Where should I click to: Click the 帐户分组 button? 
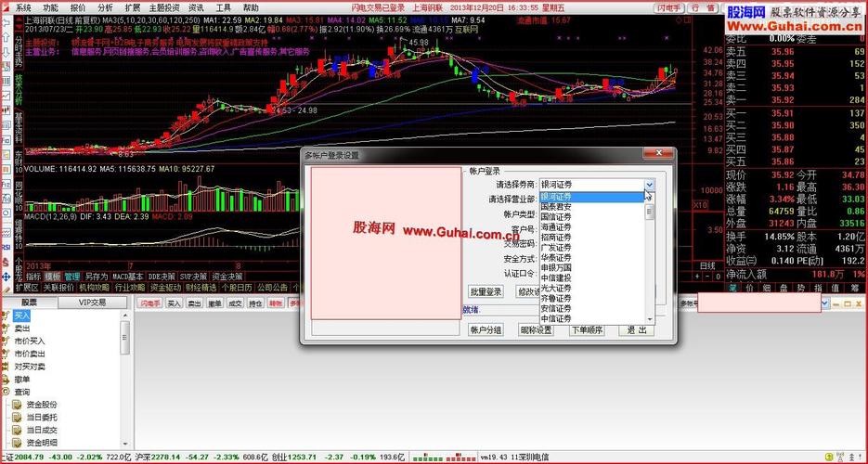[x=486, y=330]
